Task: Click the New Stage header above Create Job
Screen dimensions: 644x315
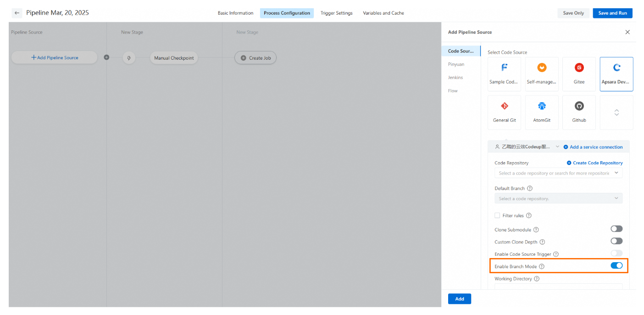Action: [247, 32]
